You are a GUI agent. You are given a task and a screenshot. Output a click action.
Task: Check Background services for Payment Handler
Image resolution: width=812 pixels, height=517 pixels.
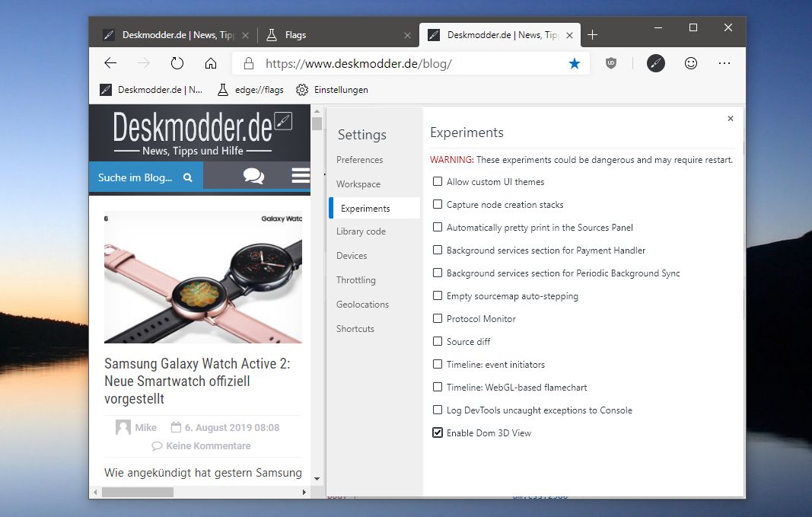click(438, 250)
